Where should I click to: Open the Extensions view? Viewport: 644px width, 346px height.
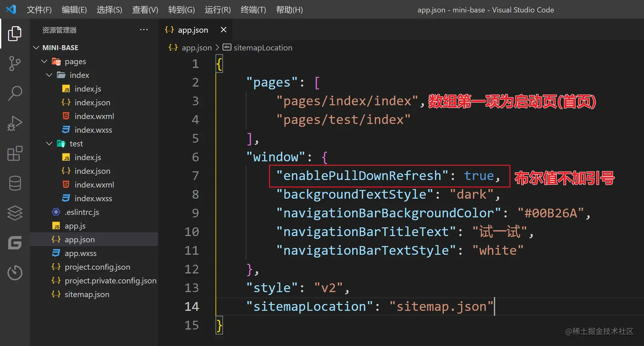(15, 153)
